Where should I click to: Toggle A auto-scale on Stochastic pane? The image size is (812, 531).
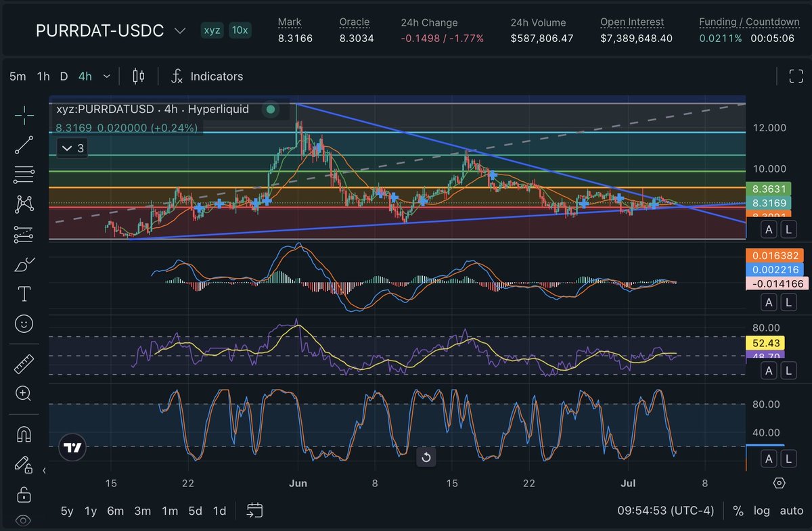pyautogui.click(x=769, y=460)
